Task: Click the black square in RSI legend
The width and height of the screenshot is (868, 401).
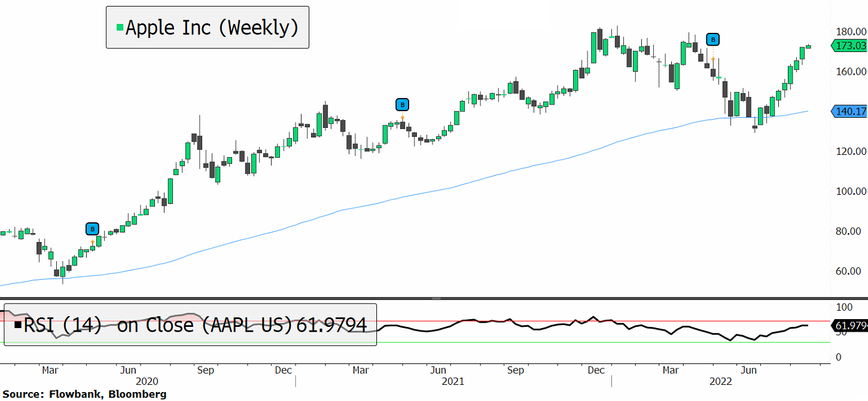Action: (18, 325)
